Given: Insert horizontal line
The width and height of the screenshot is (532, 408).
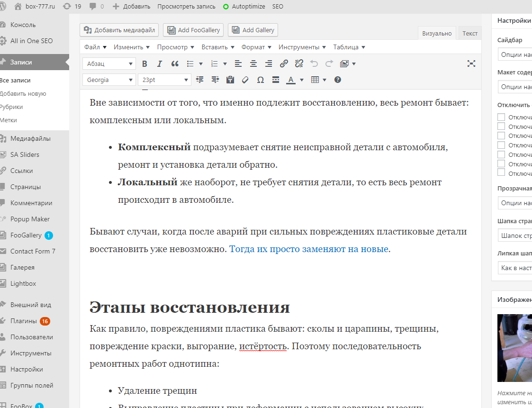Looking at the screenshot, I should [276, 80].
